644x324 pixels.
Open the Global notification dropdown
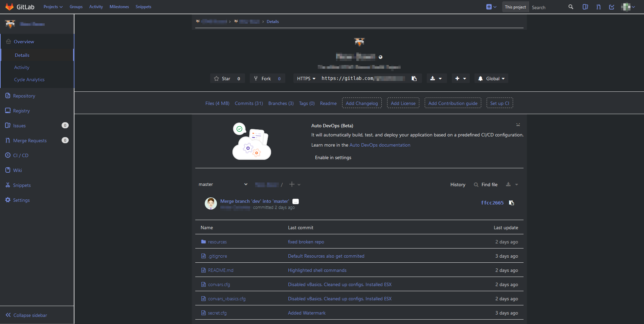coord(491,78)
